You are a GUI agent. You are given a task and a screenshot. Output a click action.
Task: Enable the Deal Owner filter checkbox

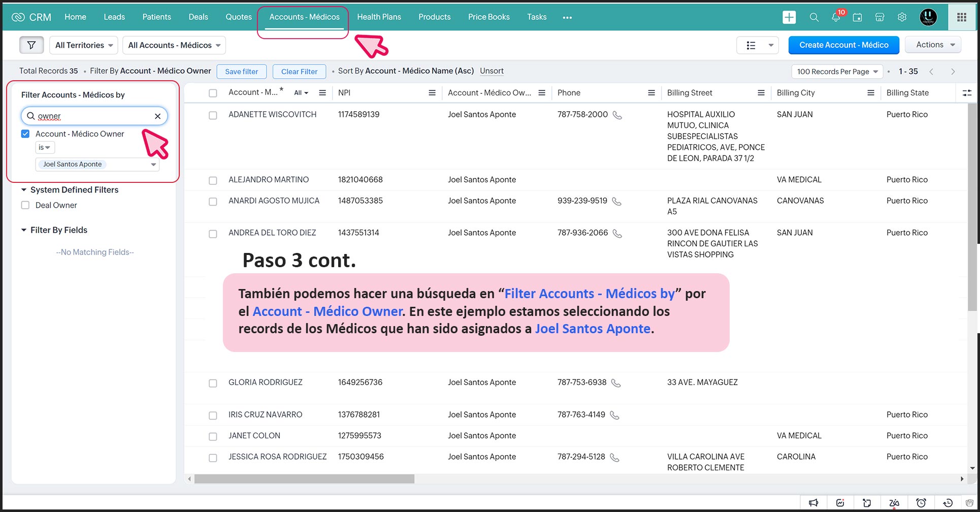click(x=25, y=205)
